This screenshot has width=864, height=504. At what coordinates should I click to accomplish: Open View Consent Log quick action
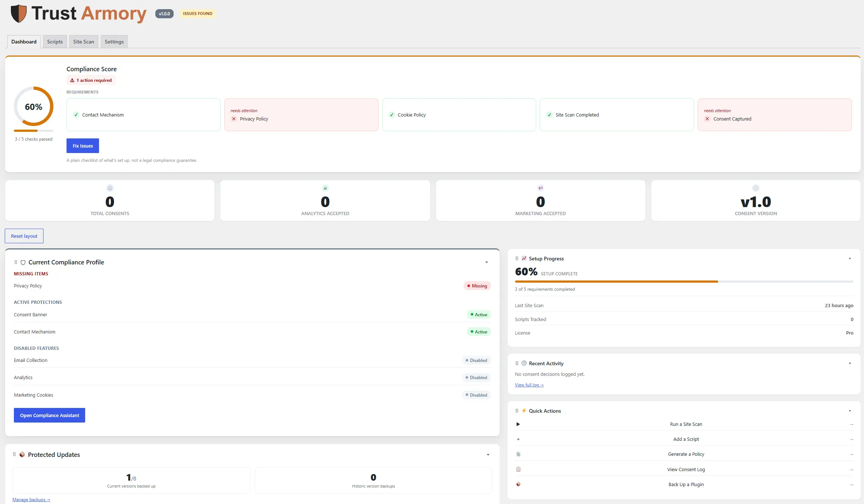(x=684, y=469)
